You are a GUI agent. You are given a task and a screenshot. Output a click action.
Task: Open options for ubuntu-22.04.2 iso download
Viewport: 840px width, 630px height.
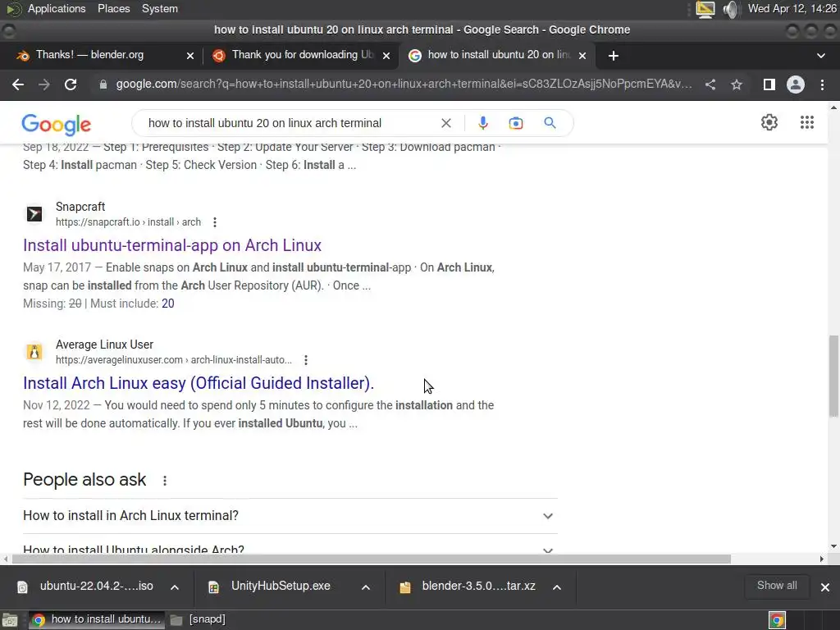pos(175,587)
